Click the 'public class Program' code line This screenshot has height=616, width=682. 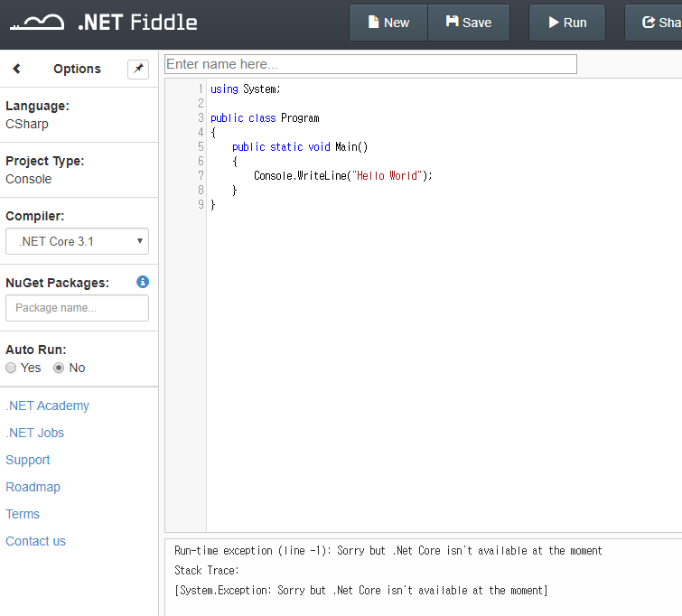pyautogui.click(x=265, y=118)
